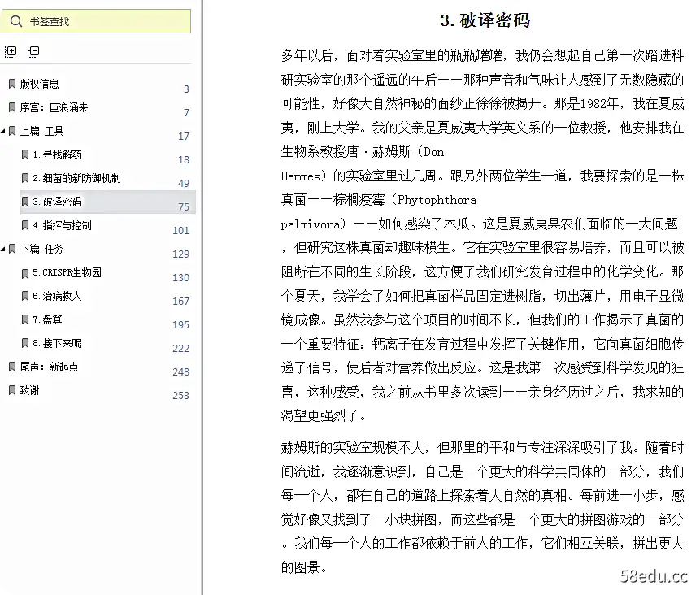Screen dimensions: 700x595
Task: Click page number 222 in bookmarks
Action: pos(180,348)
